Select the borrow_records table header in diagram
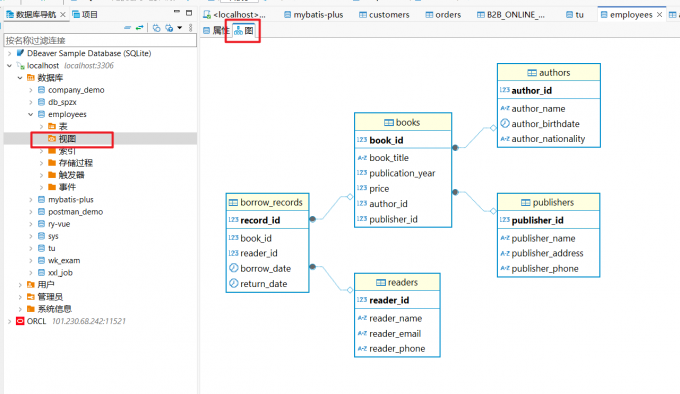The image size is (680, 394). [268, 202]
